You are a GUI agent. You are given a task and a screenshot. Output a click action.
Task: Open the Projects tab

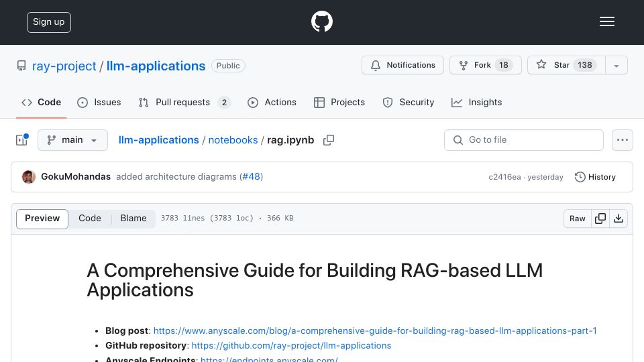pyautogui.click(x=339, y=102)
